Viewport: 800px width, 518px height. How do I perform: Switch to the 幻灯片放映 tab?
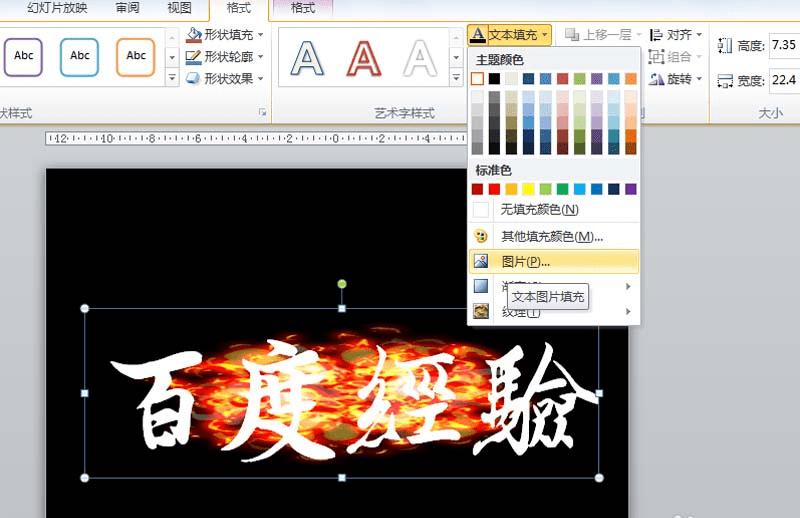[x=57, y=7]
